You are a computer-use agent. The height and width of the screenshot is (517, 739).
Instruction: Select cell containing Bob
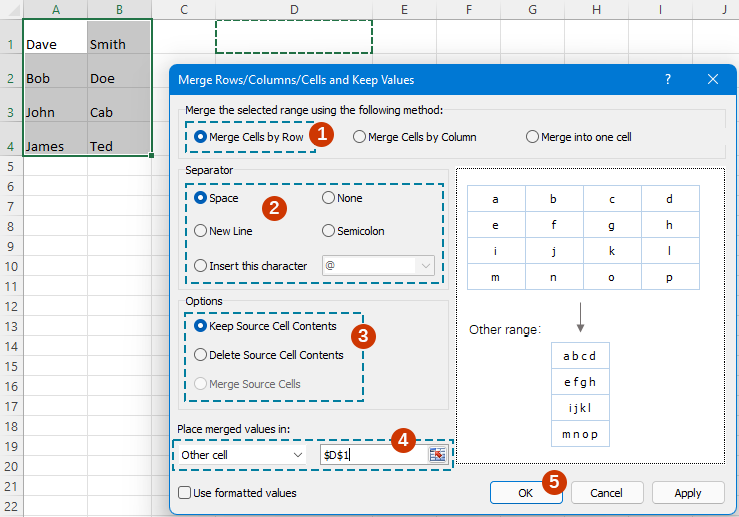[56, 71]
